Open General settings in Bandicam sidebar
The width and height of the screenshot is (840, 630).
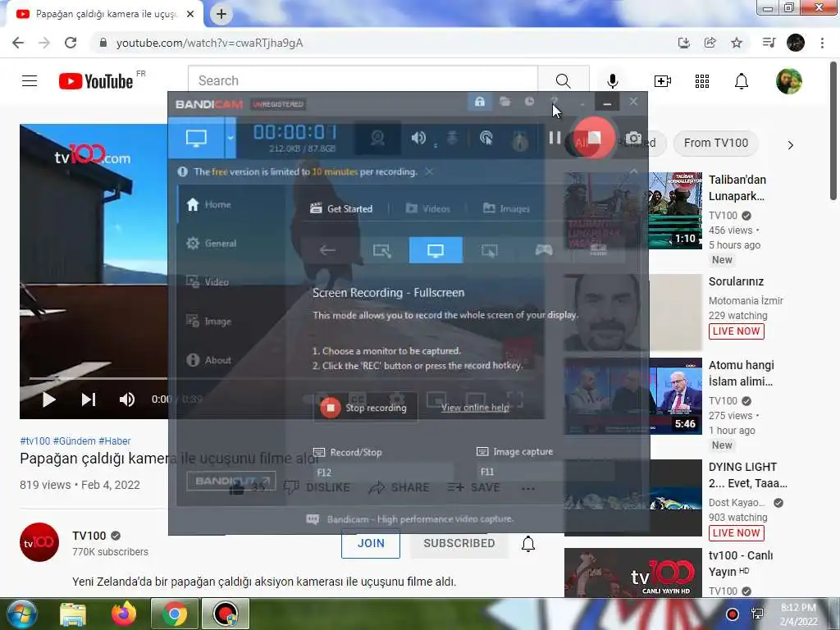coord(211,243)
